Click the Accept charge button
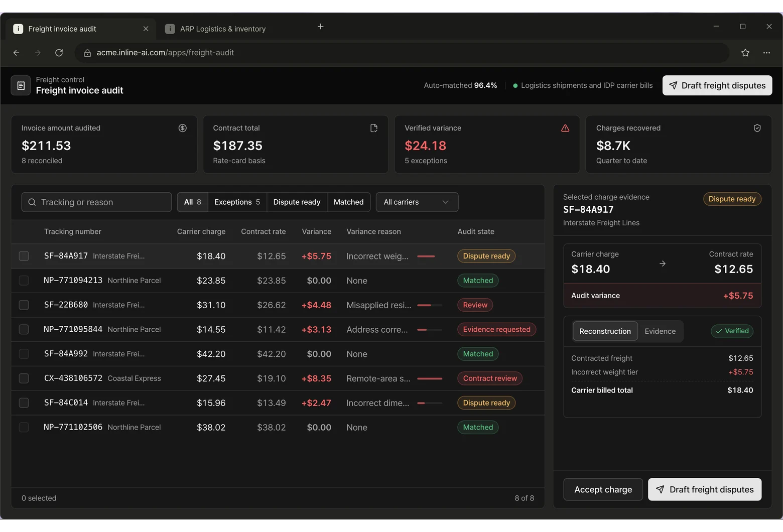This screenshot has height=532, width=783. coord(603,489)
